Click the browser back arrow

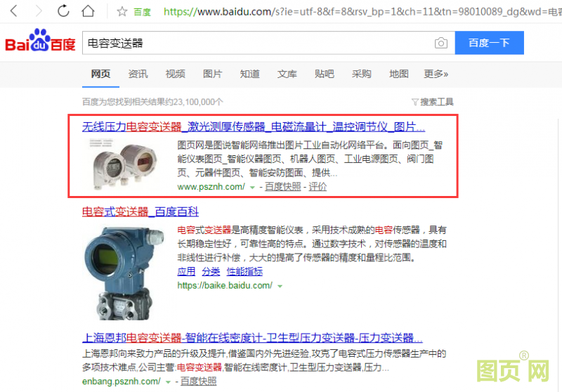pyautogui.click(x=13, y=11)
